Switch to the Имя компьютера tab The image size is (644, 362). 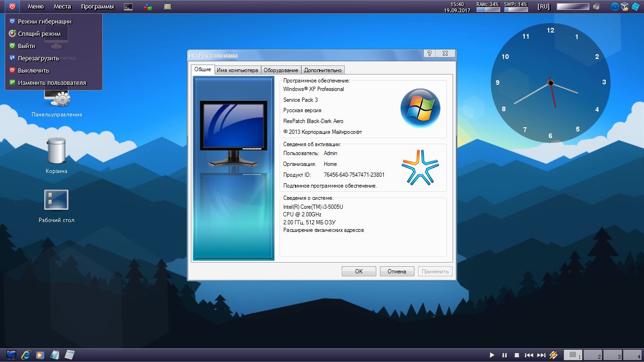pyautogui.click(x=238, y=70)
